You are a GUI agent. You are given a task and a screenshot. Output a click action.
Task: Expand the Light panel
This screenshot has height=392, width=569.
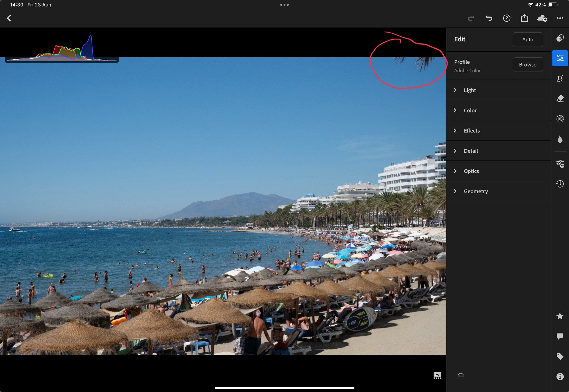point(470,90)
